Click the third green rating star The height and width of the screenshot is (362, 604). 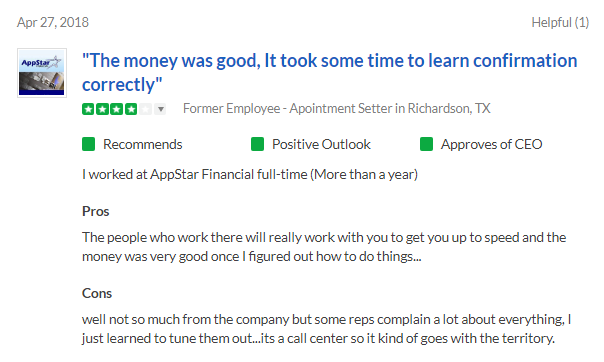point(117,109)
